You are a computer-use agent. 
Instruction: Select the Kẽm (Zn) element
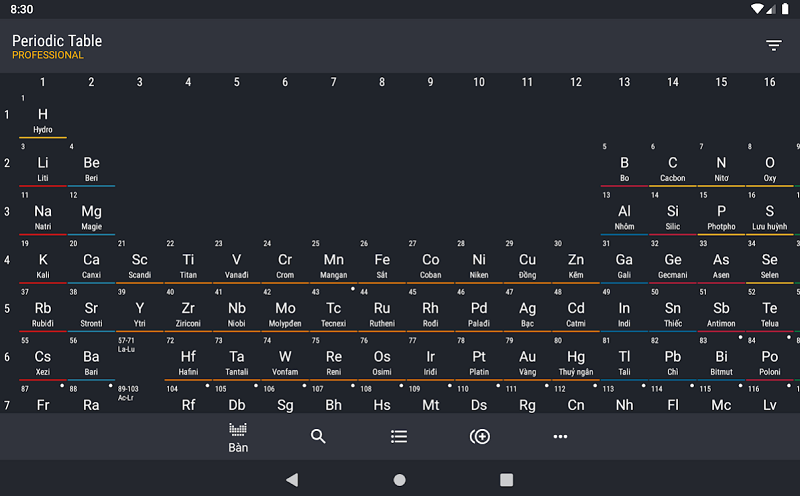point(576,261)
